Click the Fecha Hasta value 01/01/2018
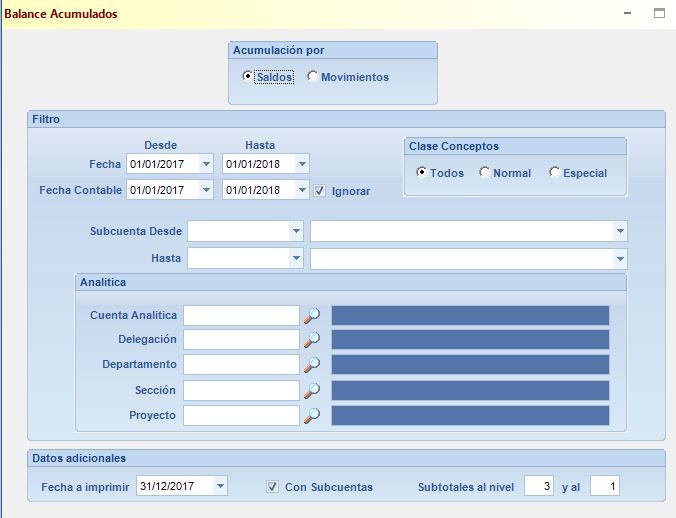The height and width of the screenshot is (518, 676). point(253,164)
